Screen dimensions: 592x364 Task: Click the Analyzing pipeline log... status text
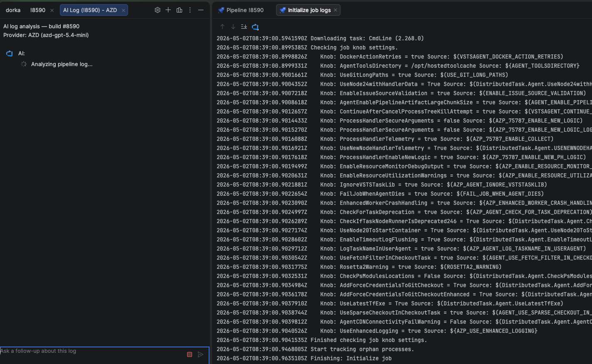[x=62, y=64]
